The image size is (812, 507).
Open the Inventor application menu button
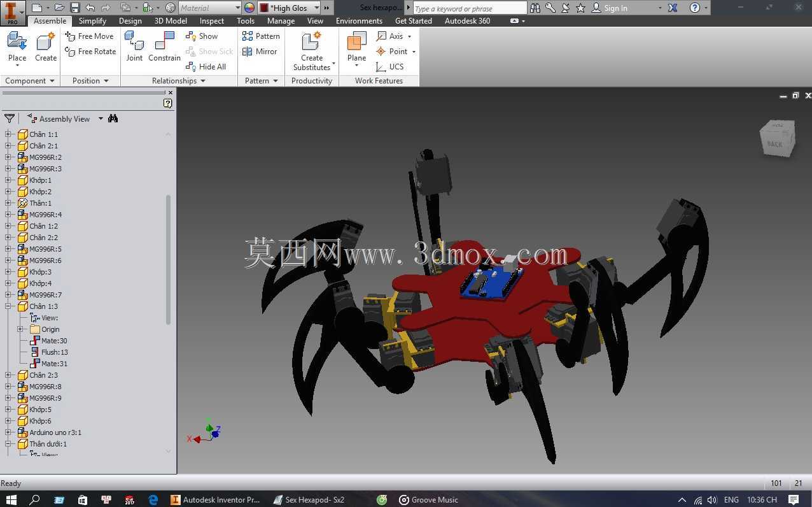(x=12, y=12)
